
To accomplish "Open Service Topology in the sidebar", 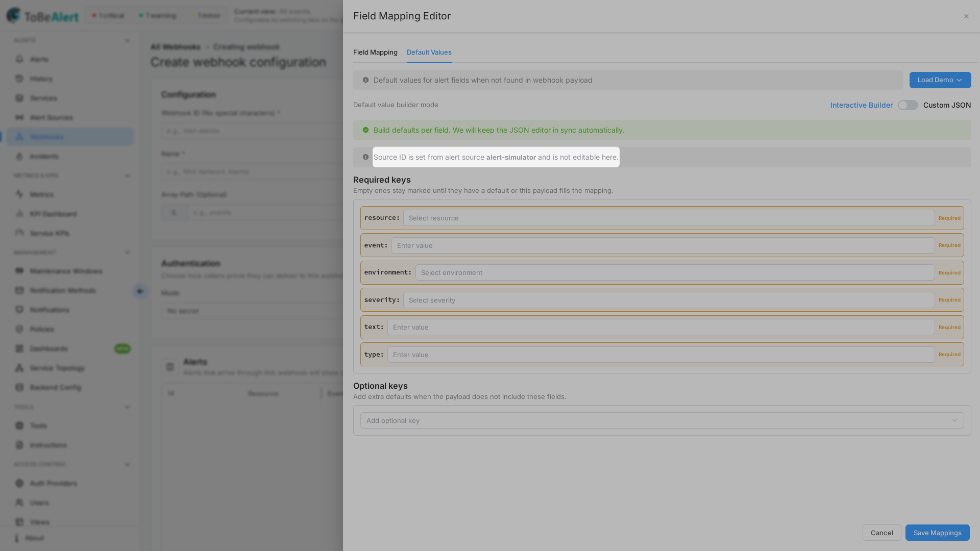I will [x=70, y=368].
